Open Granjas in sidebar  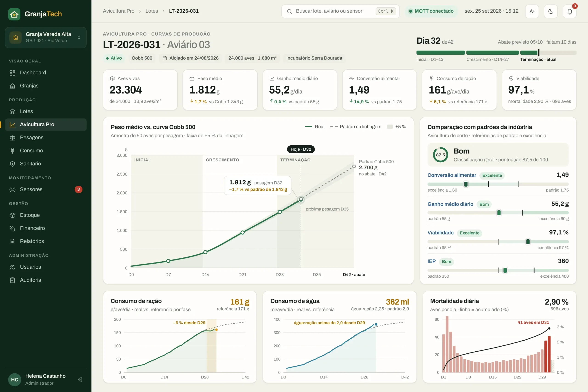[x=45, y=86]
